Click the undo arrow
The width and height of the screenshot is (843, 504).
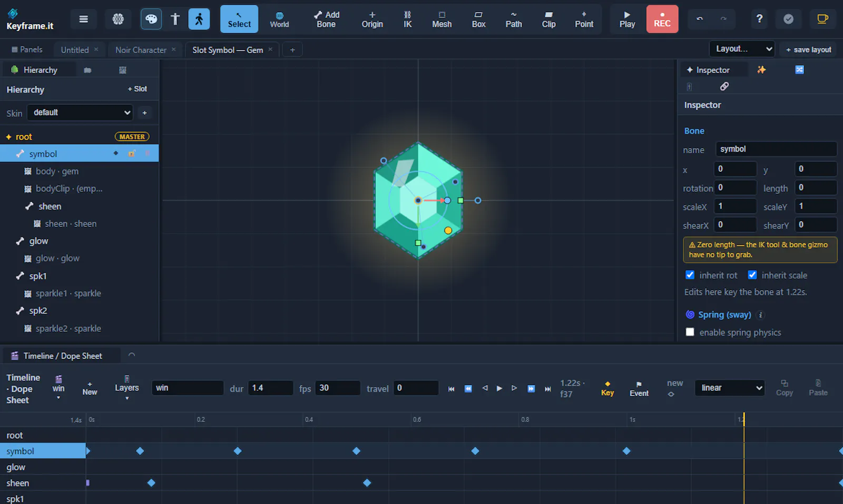click(x=700, y=19)
